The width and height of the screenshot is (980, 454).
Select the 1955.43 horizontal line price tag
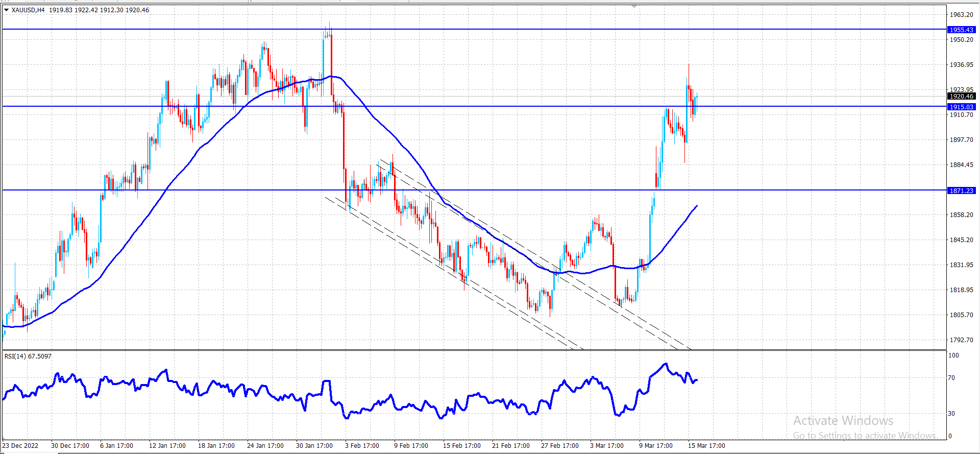[x=962, y=30]
